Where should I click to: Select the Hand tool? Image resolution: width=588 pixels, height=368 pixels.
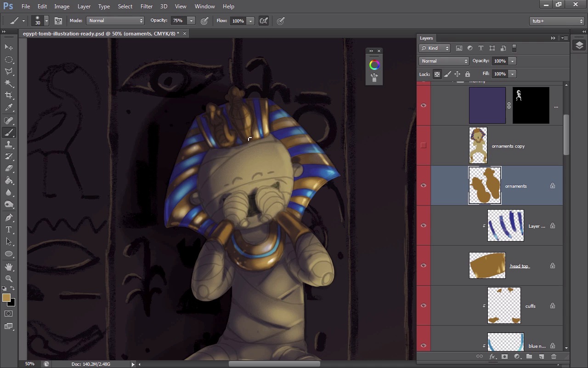(9, 266)
